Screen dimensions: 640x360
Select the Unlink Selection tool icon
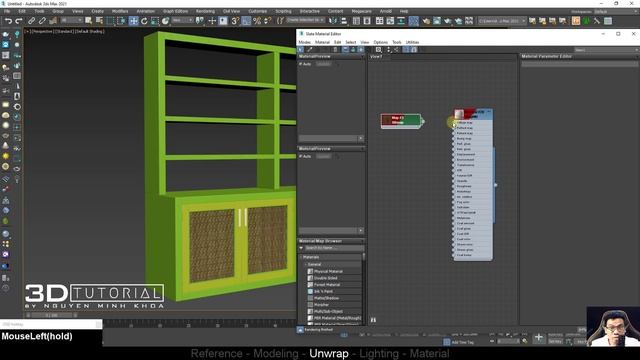point(42,21)
